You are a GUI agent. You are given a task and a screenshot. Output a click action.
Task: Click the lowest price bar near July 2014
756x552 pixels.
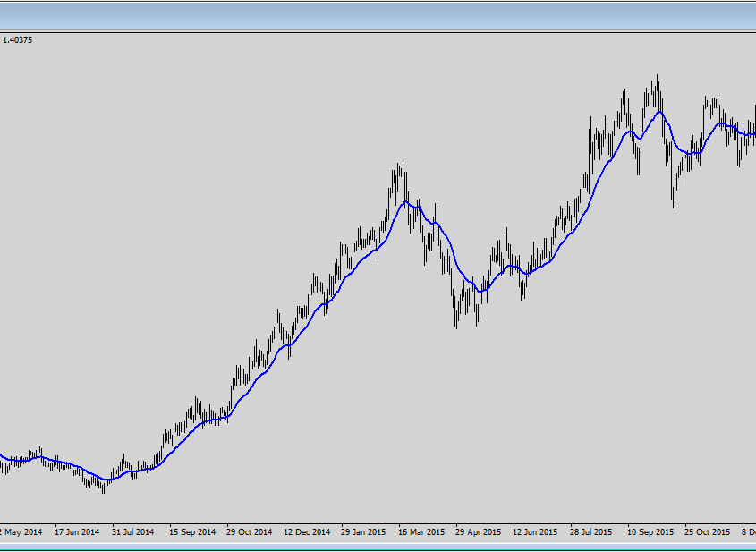point(104,487)
